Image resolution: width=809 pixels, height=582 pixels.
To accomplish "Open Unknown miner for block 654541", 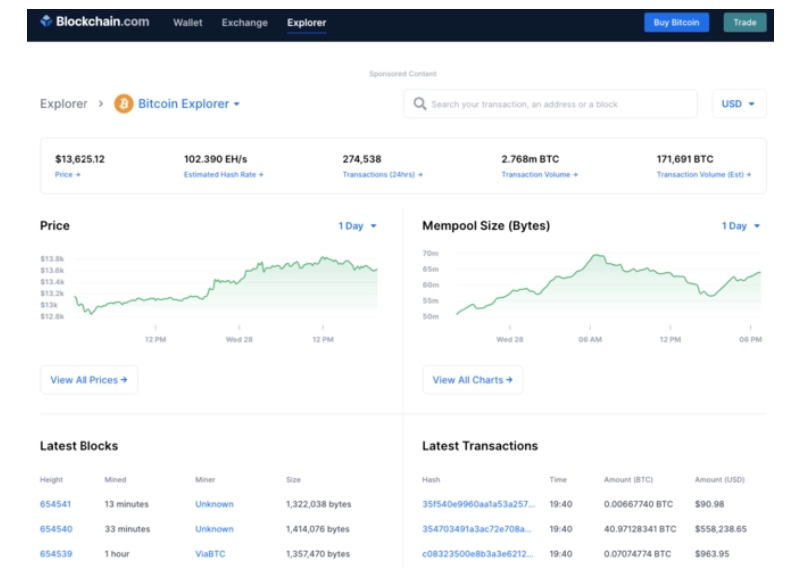I will pos(214,504).
